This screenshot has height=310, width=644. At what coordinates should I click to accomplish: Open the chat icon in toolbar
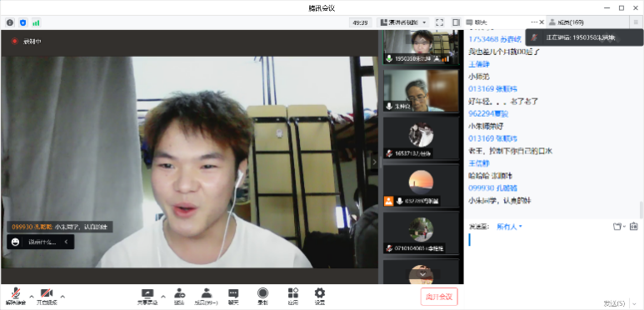233,296
